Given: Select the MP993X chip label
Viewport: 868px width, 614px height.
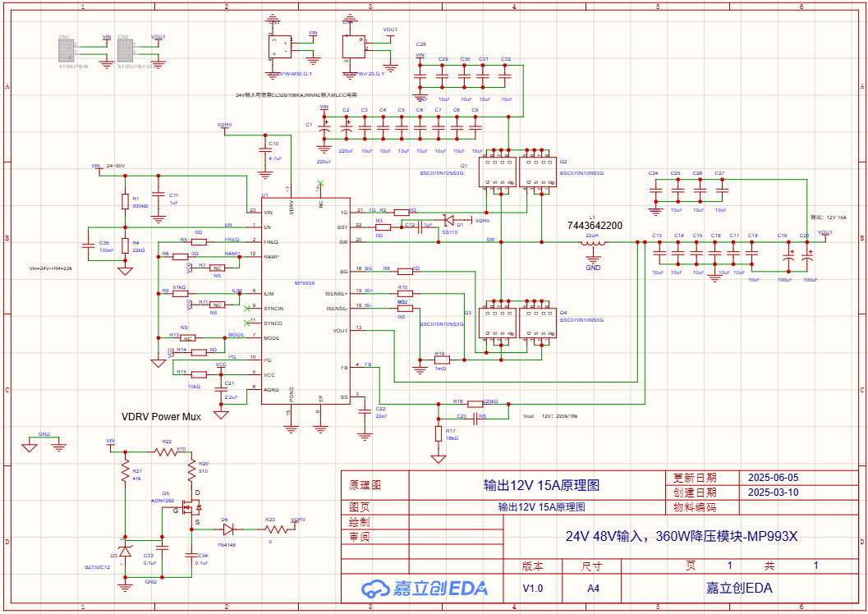Looking at the screenshot, I should coord(305,283).
